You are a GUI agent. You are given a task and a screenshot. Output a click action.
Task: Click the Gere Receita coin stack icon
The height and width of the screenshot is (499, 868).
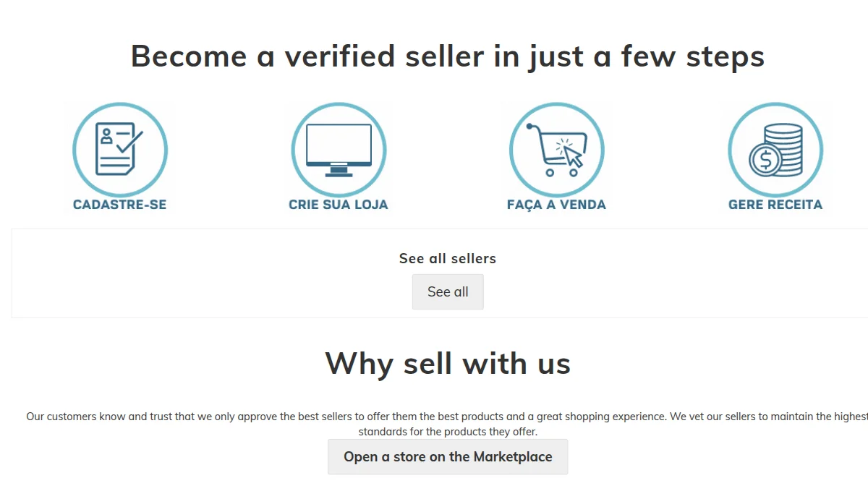pos(775,150)
